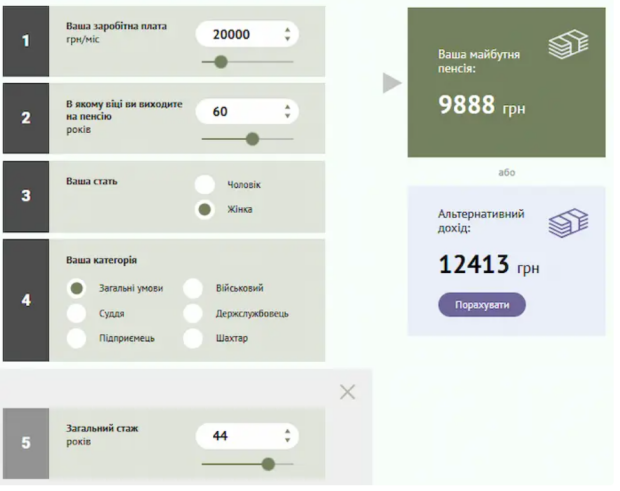Choose the Військовий category

coord(193,288)
